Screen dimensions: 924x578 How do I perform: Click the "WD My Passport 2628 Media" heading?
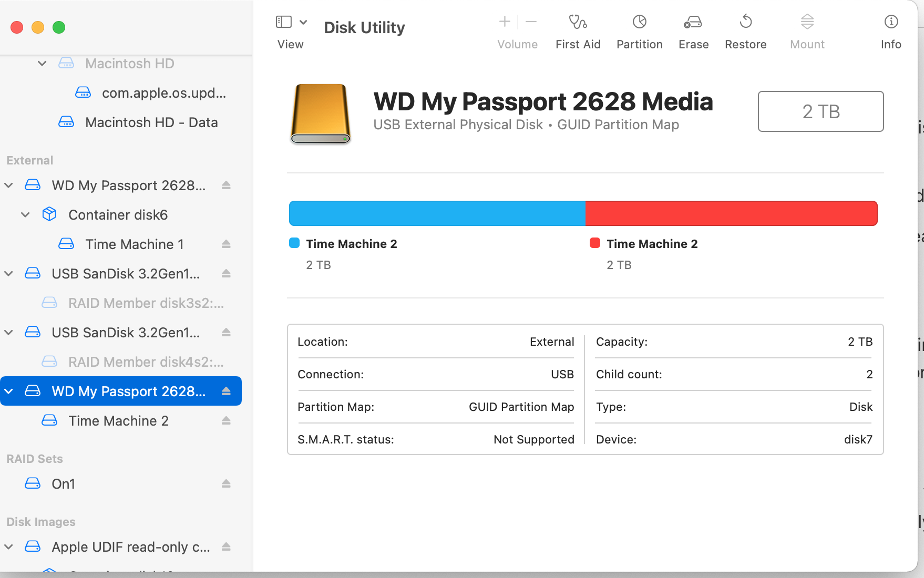click(543, 101)
